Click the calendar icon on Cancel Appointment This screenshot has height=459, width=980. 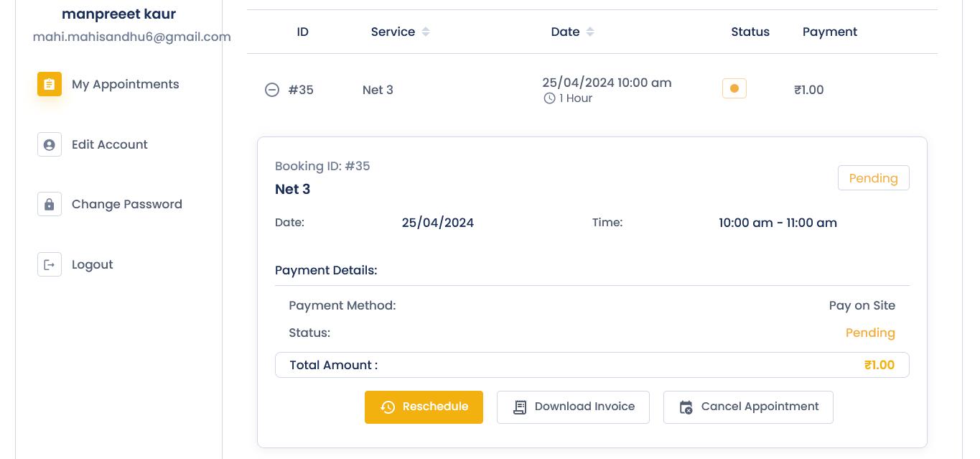686,407
